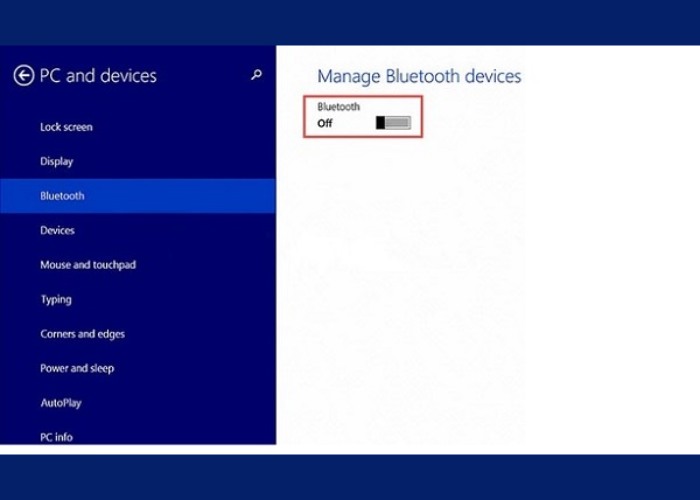Choose Corners and edges
Image resolution: width=700 pixels, height=500 pixels.
[x=82, y=334]
